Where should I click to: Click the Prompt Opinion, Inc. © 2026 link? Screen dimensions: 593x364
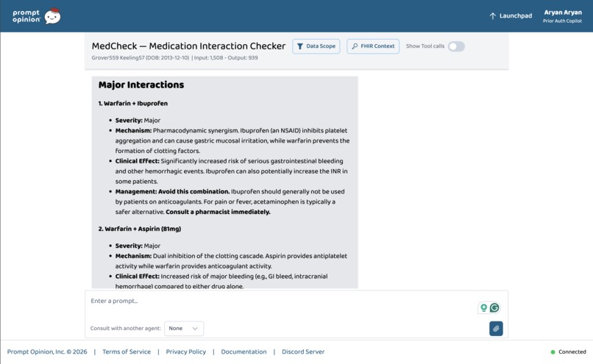coord(47,352)
